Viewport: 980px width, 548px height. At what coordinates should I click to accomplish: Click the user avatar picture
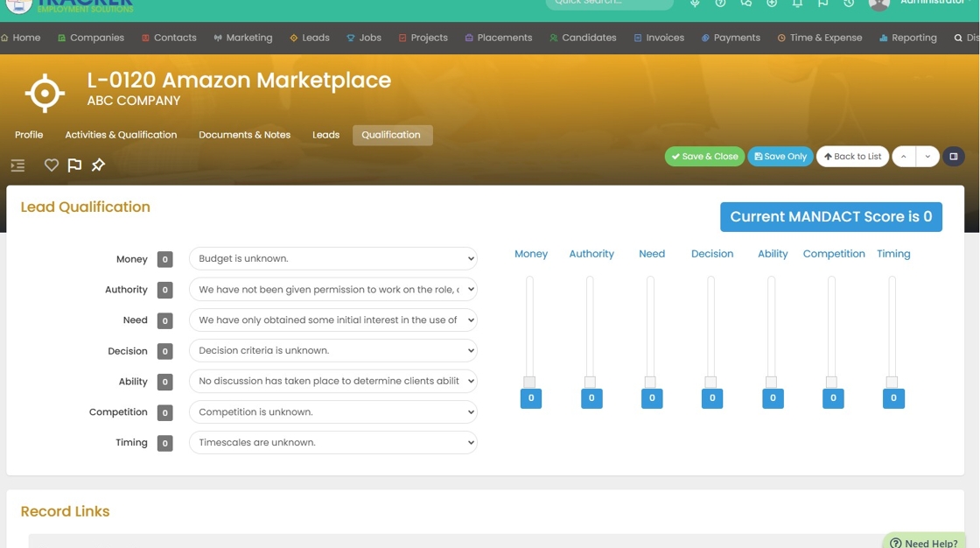pyautogui.click(x=878, y=4)
